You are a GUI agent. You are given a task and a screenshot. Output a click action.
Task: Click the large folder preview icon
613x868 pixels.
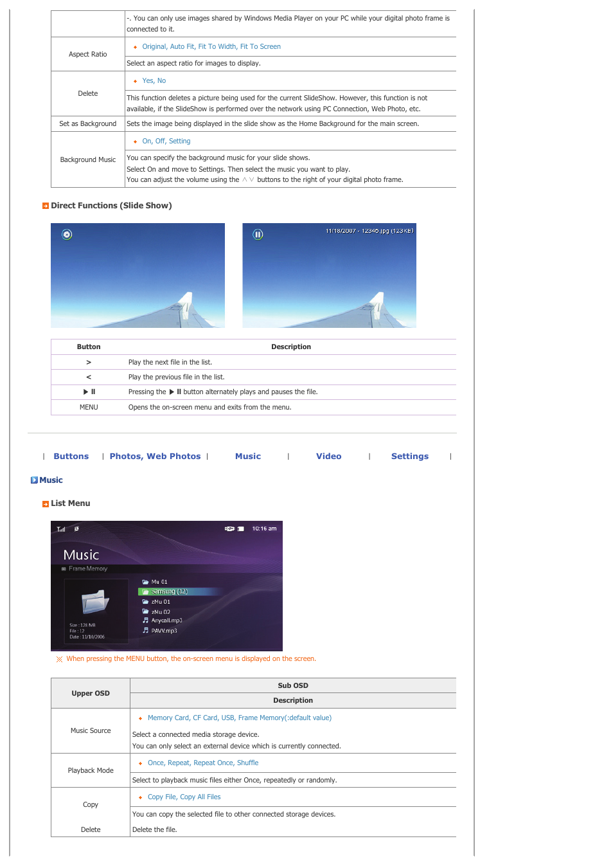coord(95,602)
